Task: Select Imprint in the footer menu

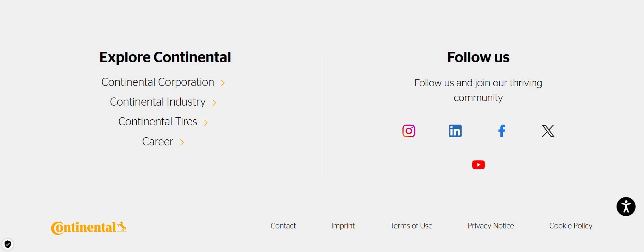Action: click(x=343, y=226)
